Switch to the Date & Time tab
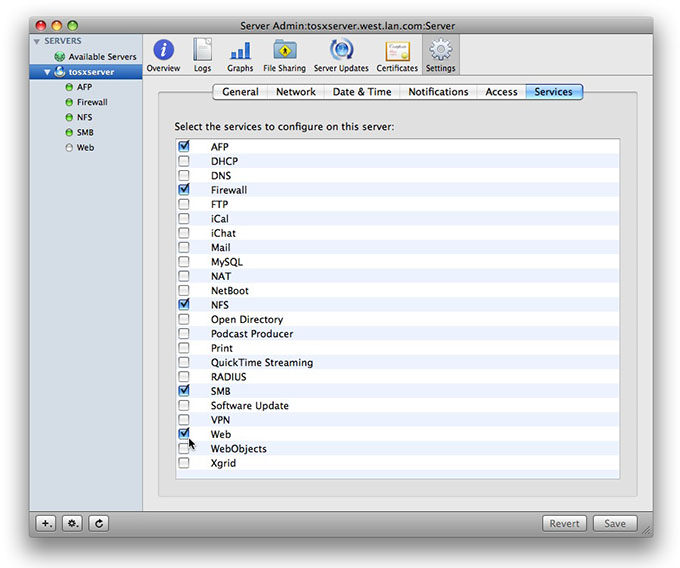The image size is (680, 568). [362, 92]
